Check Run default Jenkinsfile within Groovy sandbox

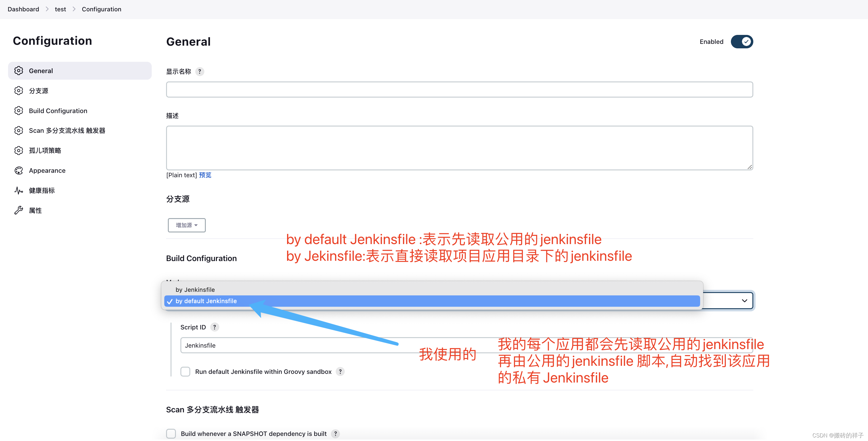click(185, 372)
